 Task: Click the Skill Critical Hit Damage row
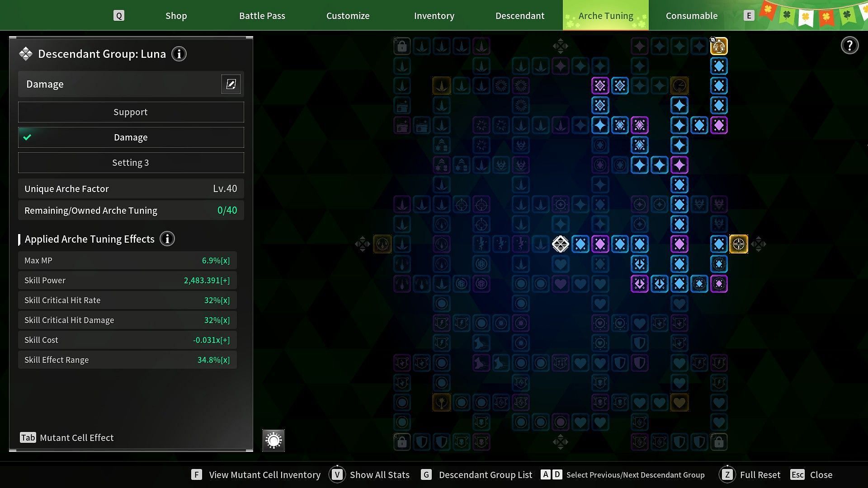127,320
